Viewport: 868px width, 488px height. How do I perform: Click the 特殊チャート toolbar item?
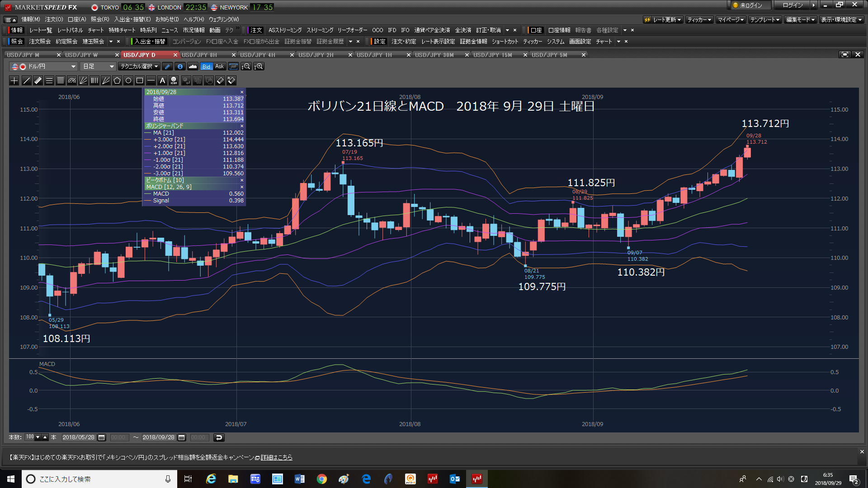tap(122, 30)
